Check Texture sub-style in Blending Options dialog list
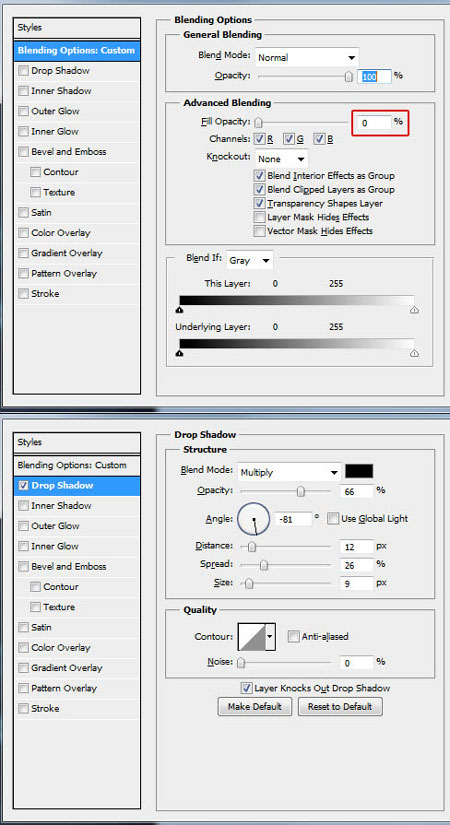The width and height of the screenshot is (450, 825). pos(35,193)
